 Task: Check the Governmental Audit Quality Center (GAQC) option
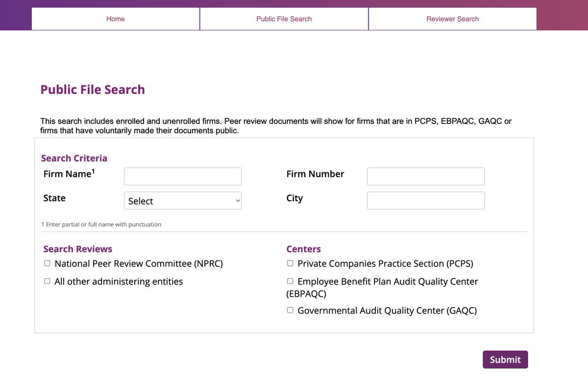(290, 309)
